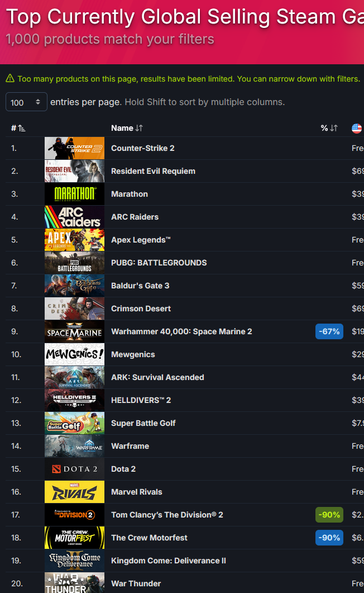Select the Apex Legends™ name link
Image resolution: width=364 pixels, height=593 pixels.
(x=141, y=240)
